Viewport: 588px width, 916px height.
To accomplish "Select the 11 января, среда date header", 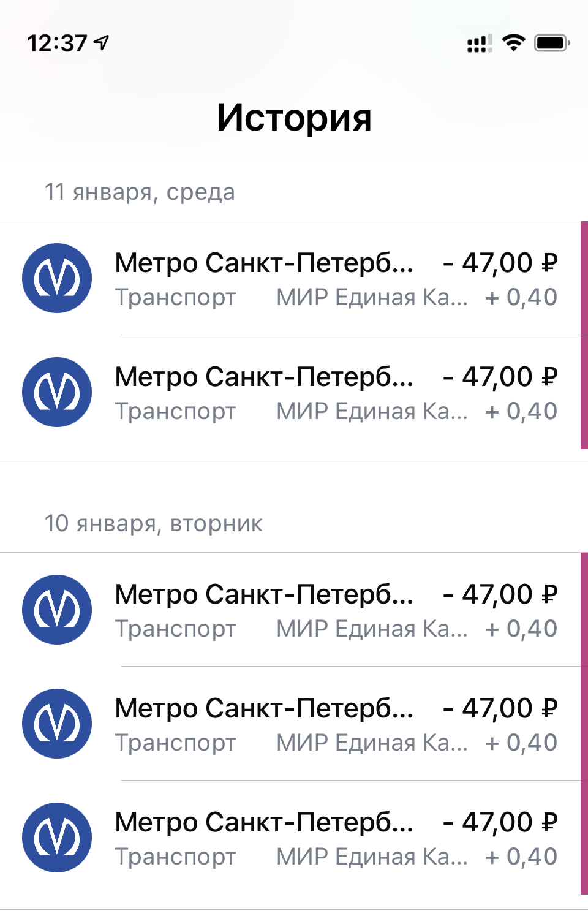I will click(x=140, y=192).
